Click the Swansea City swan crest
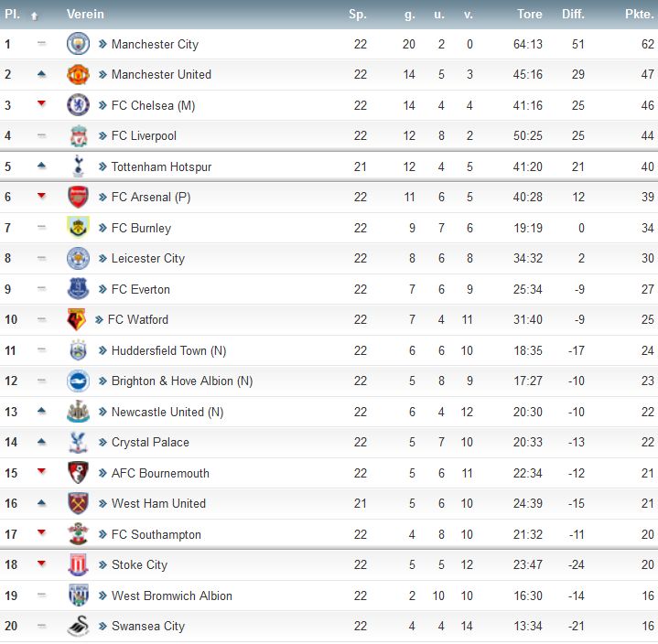Image resolution: width=658 pixels, height=644 pixels. (78, 627)
